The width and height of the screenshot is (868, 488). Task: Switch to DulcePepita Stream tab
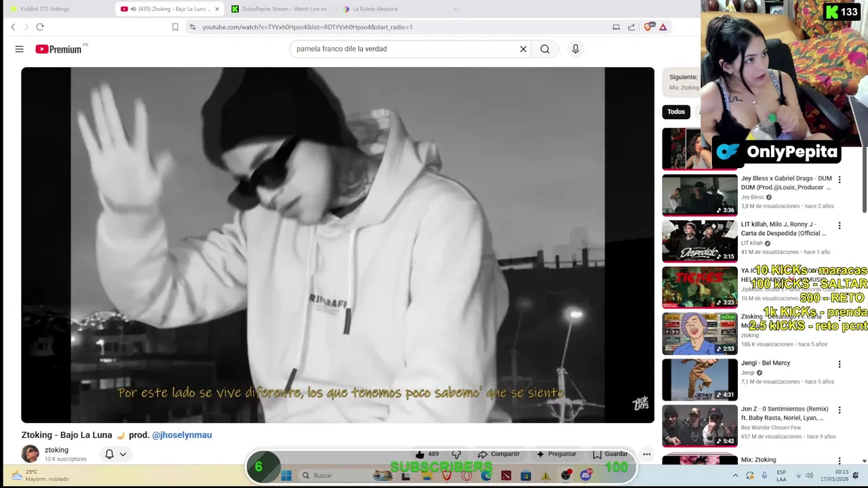pos(279,9)
